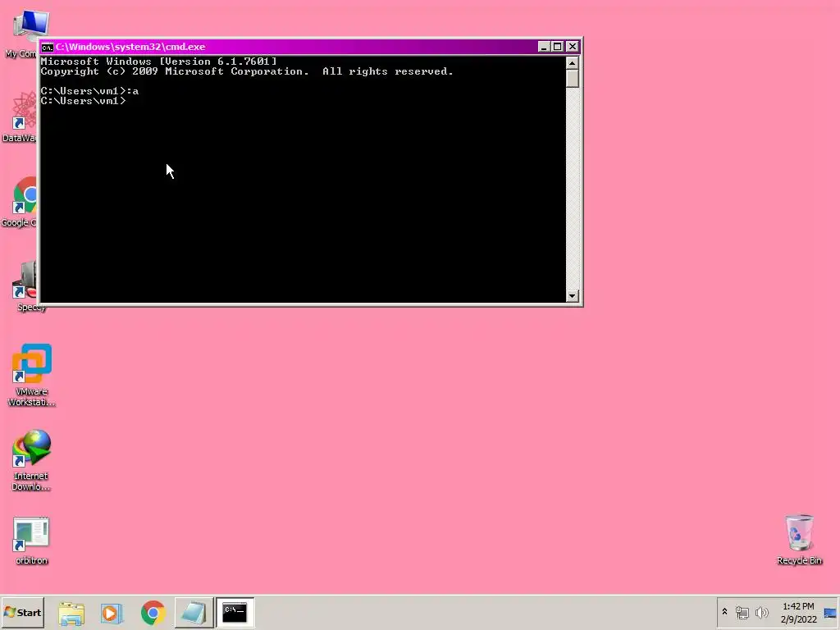Open the volume speaker tray icon
Screen dimensions: 840x630
point(762,612)
